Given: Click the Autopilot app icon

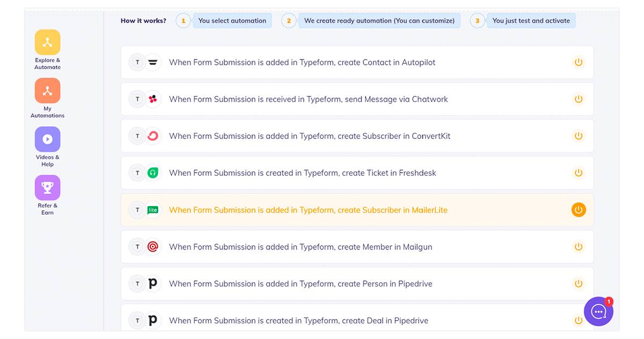Looking at the screenshot, I should pos(153,62).
